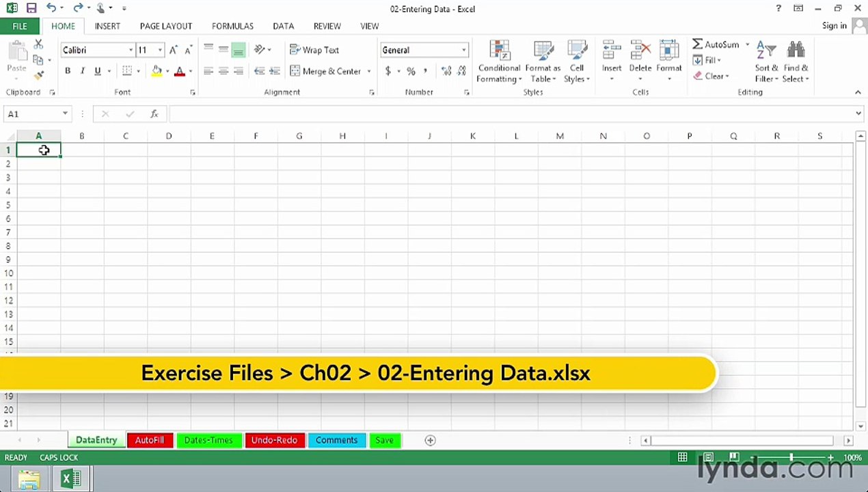Align text left
The height and width of the screenshot is (492, 868).
pyautogui.click(x=208, y=71)
